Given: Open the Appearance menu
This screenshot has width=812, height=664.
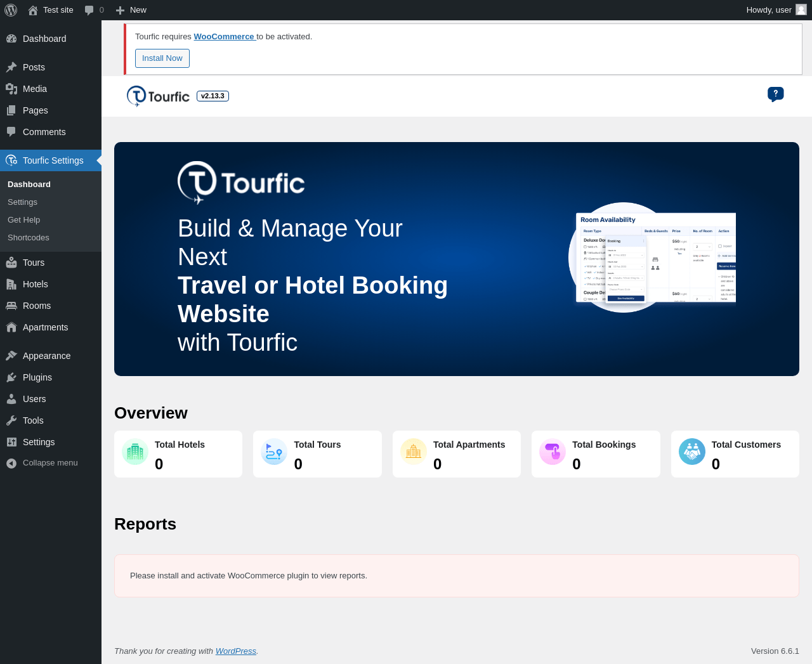Looking at the screenshot, I should coord(47,356).
